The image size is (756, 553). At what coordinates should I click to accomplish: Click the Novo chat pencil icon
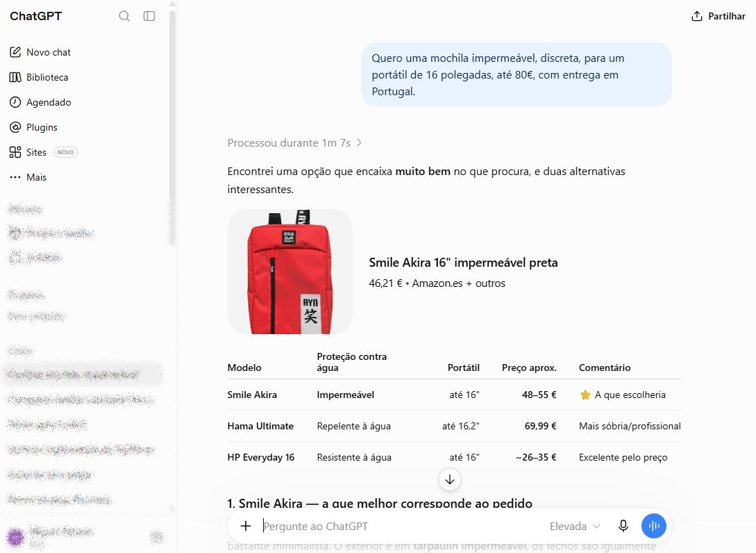(15, 52)
